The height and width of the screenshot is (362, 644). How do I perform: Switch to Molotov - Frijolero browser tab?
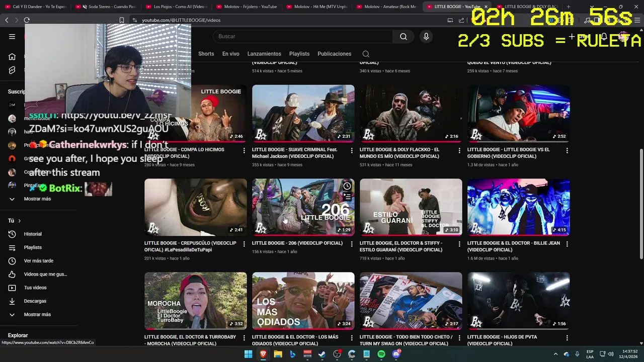247,7
